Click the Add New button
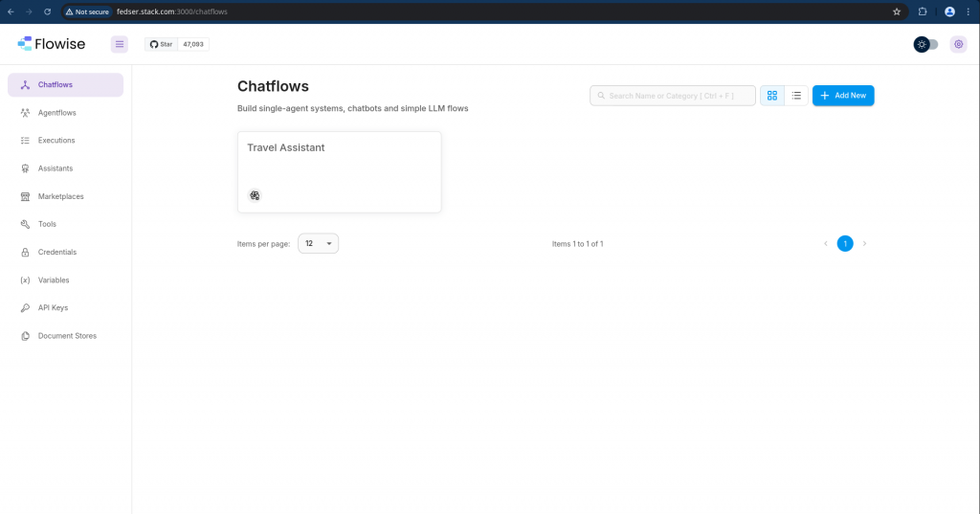Screen dimensions: 980x514 coord(842,96)
